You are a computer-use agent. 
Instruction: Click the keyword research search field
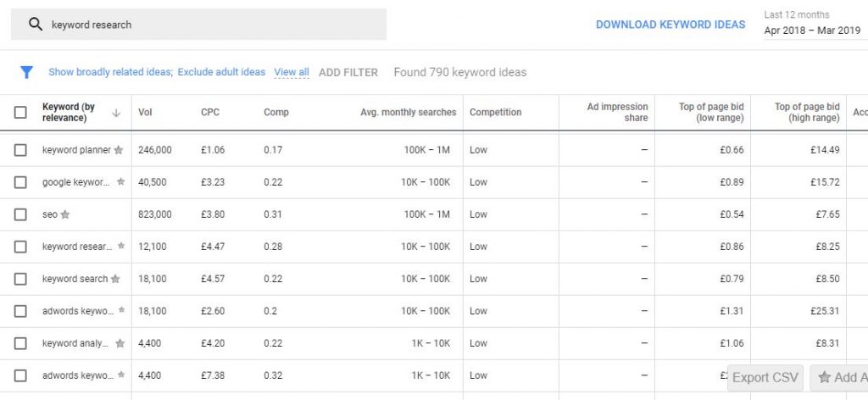pos(198,25)
